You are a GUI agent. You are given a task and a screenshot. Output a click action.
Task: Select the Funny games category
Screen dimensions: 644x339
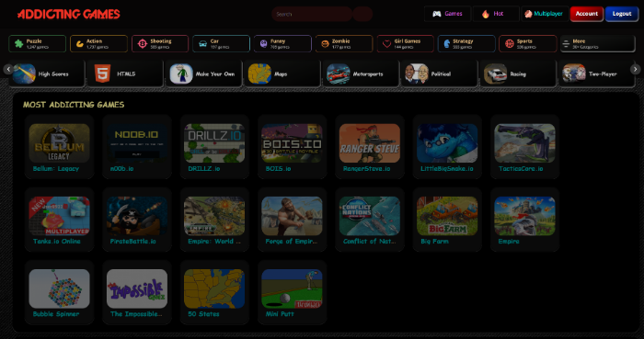[x=282, y=44]
